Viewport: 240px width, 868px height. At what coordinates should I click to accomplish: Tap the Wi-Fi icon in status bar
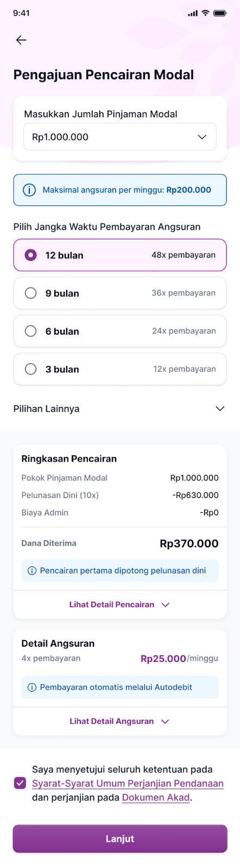click(205, 13)
